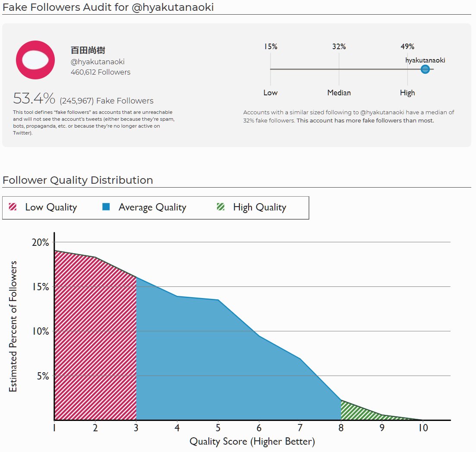Screen dimensions: 476x452
Task: Click the 32% median value label
Action: [339, 47]
